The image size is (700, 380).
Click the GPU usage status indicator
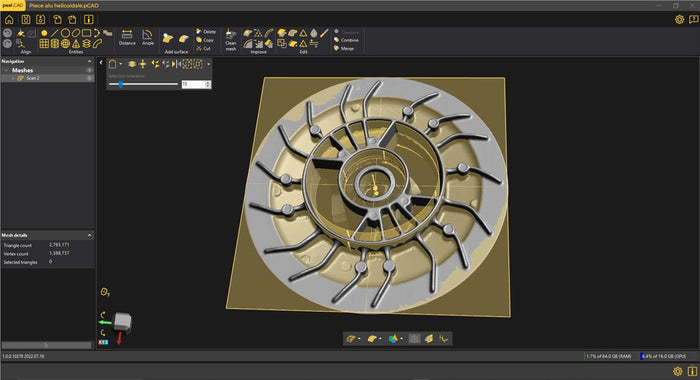663,356
